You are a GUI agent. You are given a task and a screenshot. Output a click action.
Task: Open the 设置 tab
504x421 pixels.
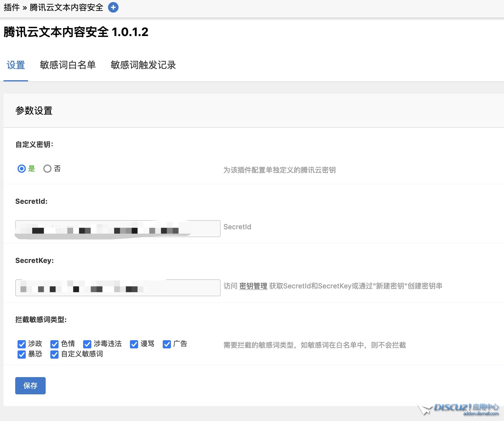pyautogui.click(x=16, y=65)
